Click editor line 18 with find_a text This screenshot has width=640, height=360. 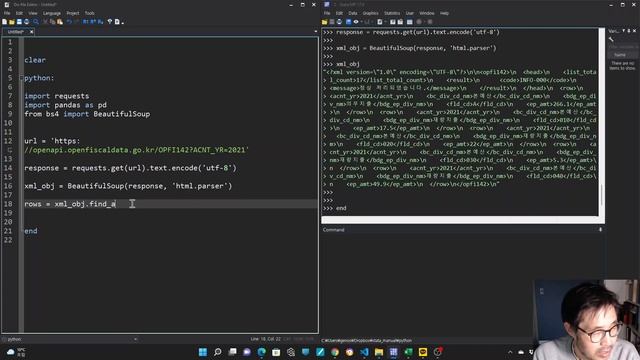[x=171, y=204]
